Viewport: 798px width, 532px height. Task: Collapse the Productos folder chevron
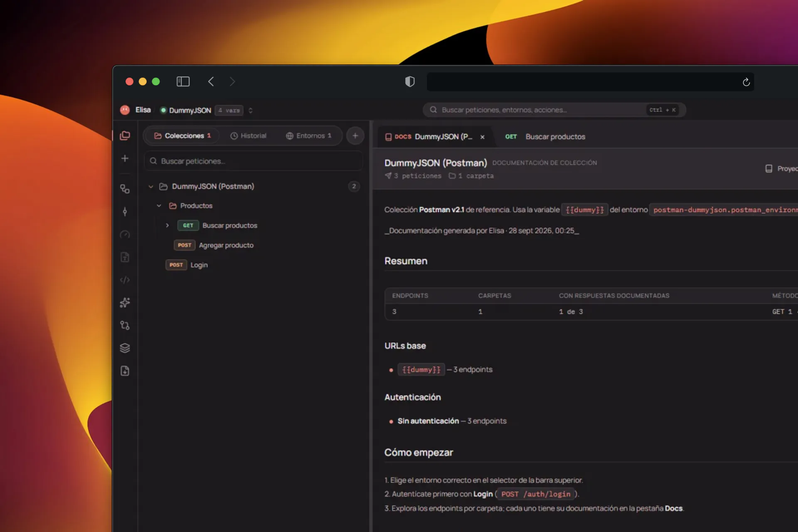(159, 206)
